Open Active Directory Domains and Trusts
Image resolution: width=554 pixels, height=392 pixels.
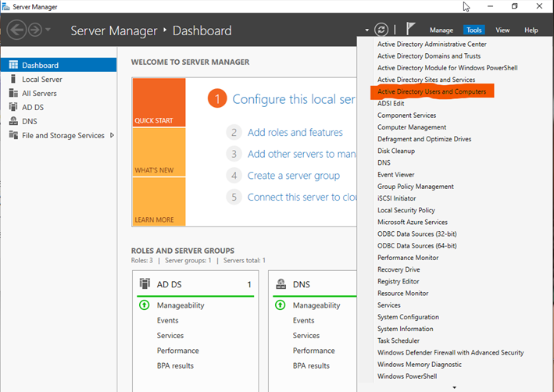tap(429, 55)
